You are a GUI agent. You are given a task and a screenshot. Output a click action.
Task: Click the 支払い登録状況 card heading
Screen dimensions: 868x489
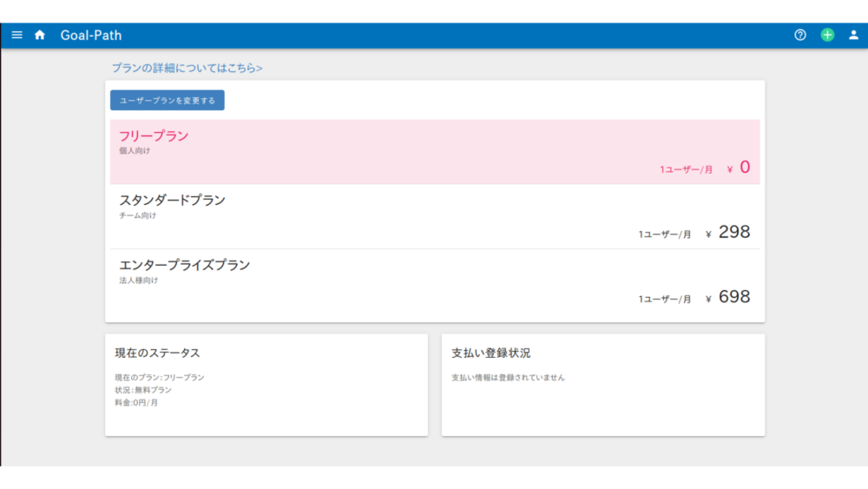pyautogui.click(x=490, y=354)
